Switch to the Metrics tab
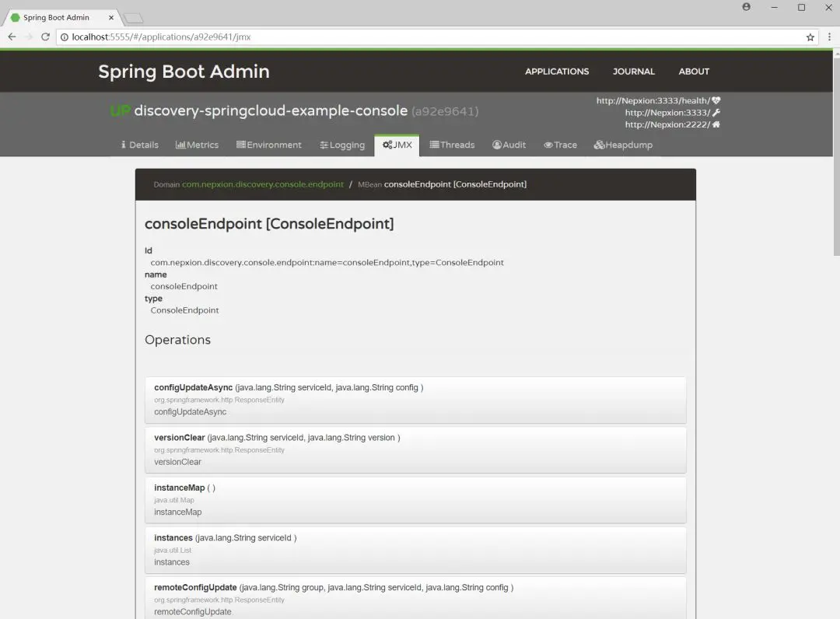The height and width of the screenshot is (619, 840). click(197, 145)
